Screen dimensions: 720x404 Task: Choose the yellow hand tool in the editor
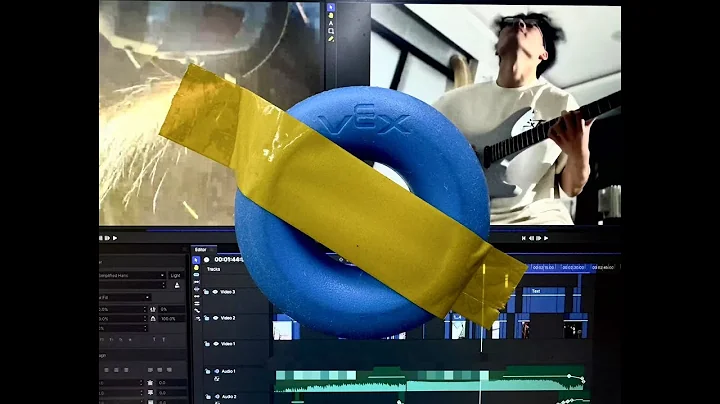point(196,268)
